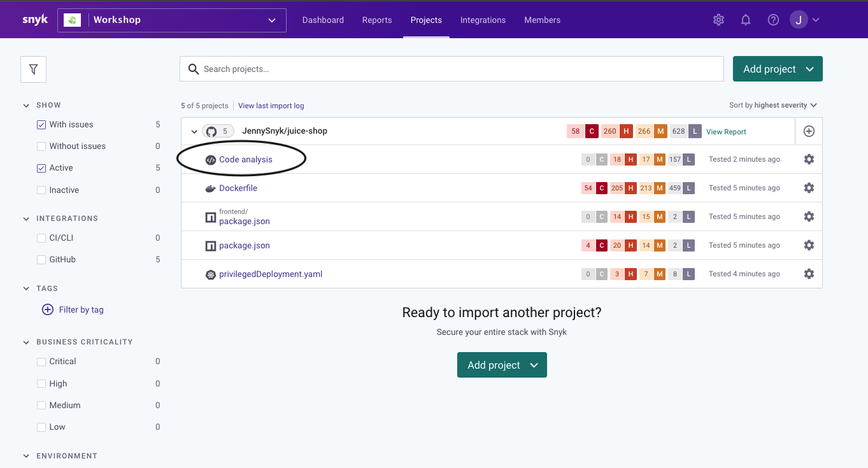The width and height of the screenshot is (868, 468).
Task: Open the Code analysis project
Action: click(245, 160)
